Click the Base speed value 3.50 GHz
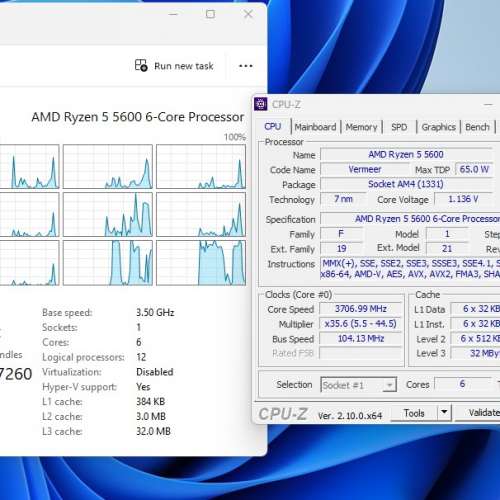The image size is (500, 500). 155,312
